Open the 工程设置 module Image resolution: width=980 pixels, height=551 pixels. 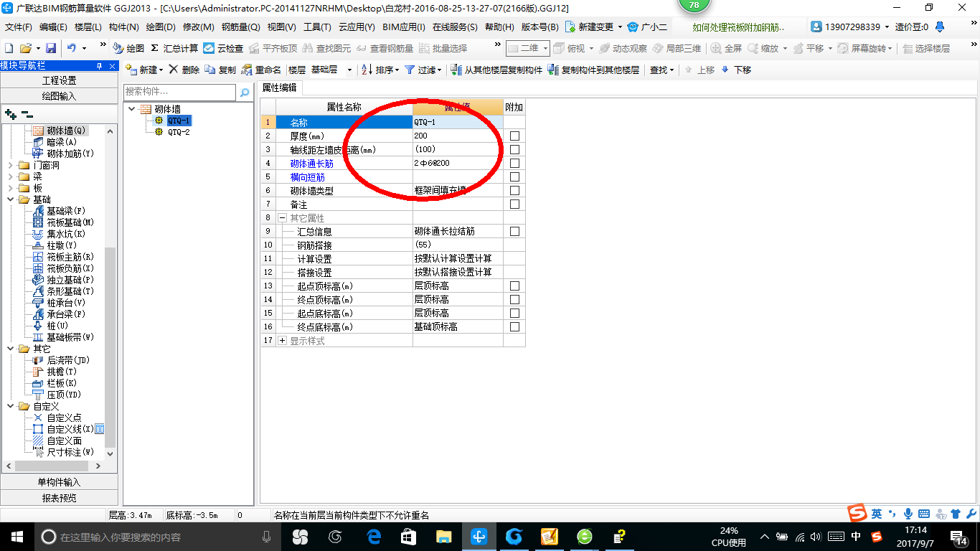coord(59,80)
